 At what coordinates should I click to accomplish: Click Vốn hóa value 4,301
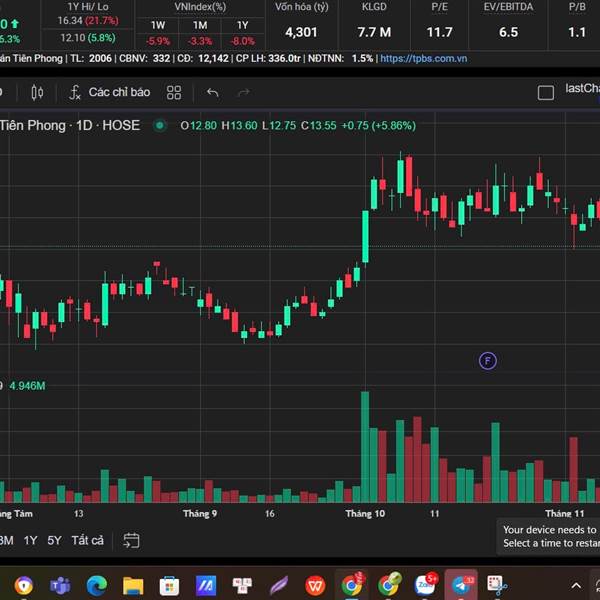[301, 32]
